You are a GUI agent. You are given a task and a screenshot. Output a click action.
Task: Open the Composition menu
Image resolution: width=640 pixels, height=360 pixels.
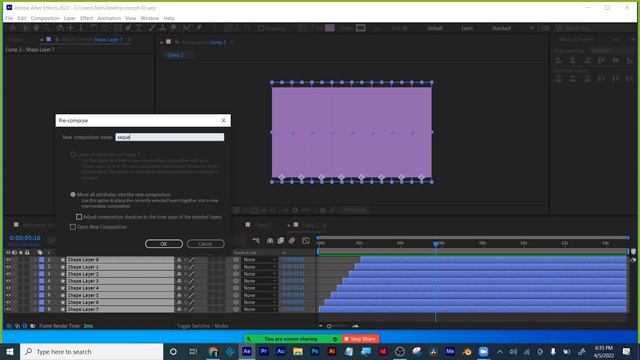(x=45, y=18)
